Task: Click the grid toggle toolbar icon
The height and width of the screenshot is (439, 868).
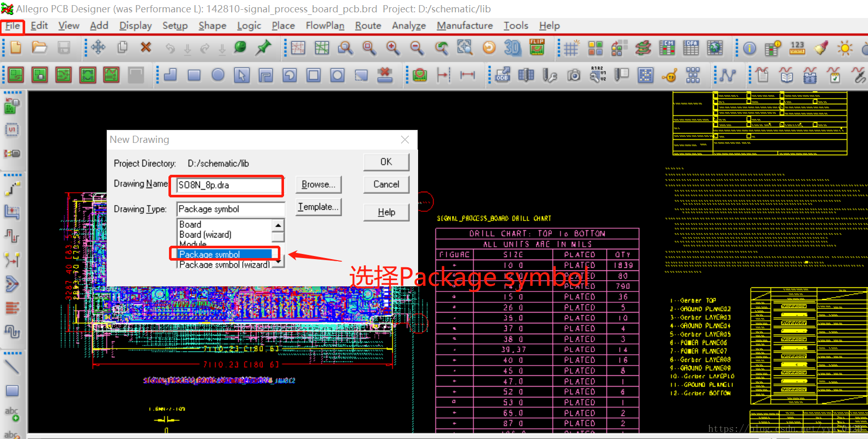Action: coord(572,48)
